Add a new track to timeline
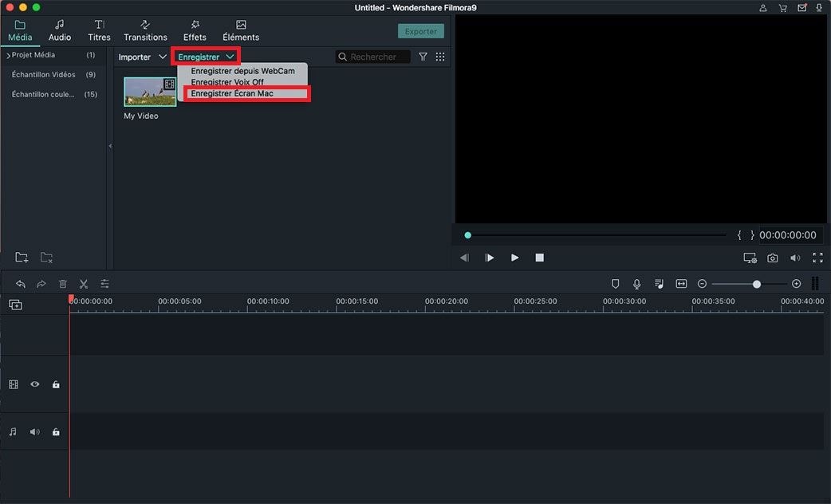 tap(15, 305)
